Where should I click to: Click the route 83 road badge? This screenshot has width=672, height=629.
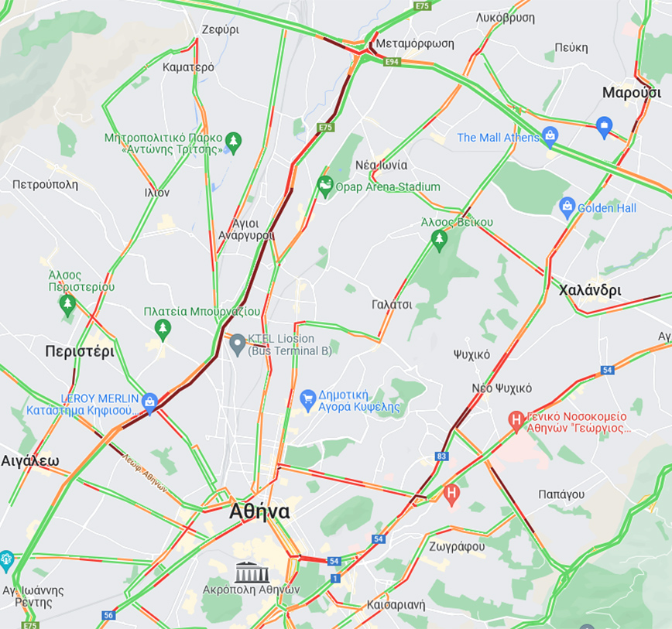(442, 456)
